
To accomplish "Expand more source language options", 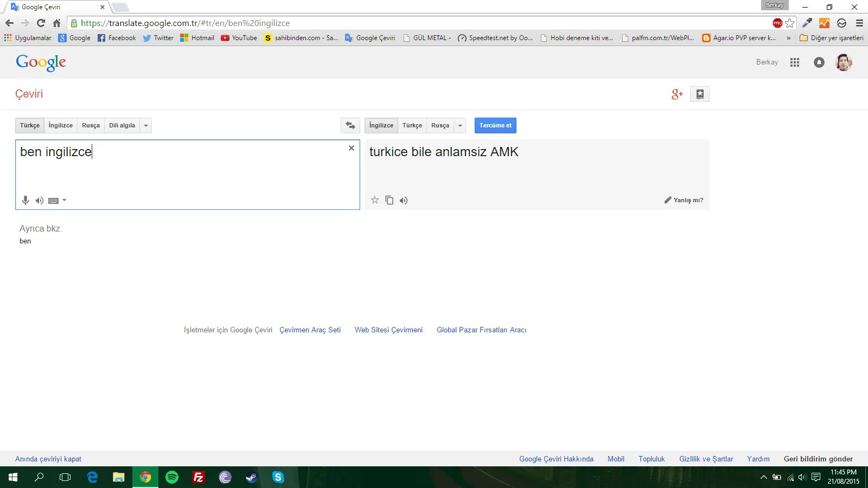I will 145,125.
